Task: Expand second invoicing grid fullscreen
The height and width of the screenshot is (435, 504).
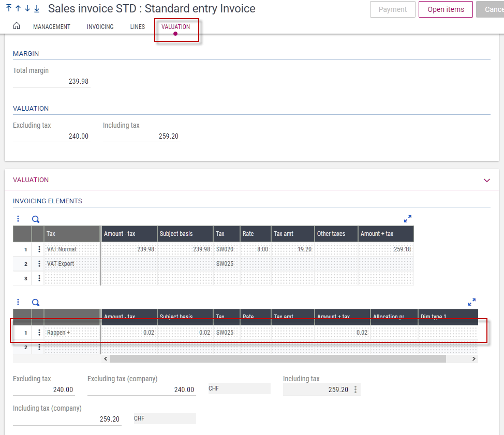Action: [x=472, y=302]
